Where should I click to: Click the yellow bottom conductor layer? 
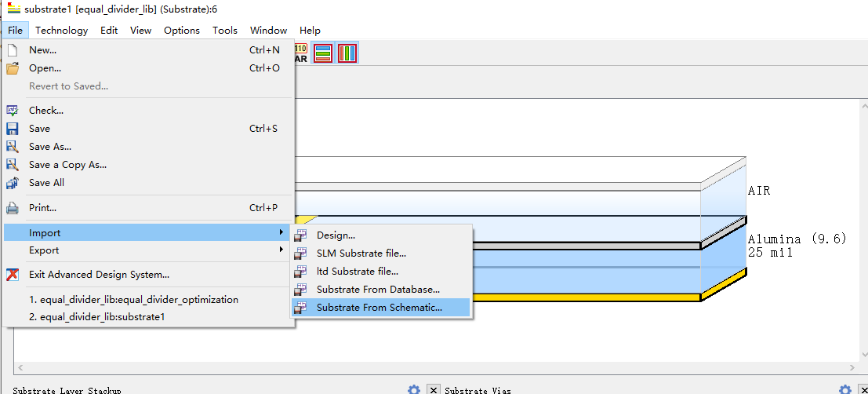(x=587, y=297)
